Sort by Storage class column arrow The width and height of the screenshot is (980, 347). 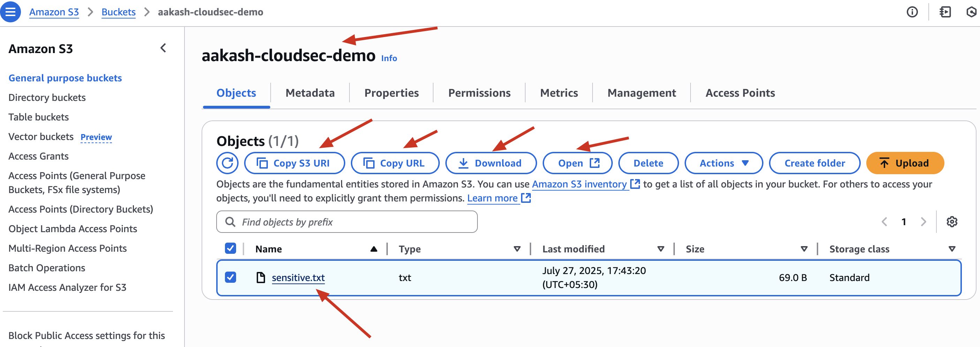(x=952, y=249)
